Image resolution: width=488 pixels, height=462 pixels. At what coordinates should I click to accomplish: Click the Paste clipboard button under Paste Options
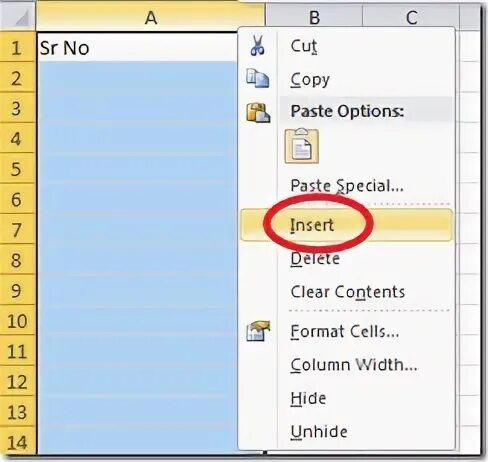(x=302, y=146)
